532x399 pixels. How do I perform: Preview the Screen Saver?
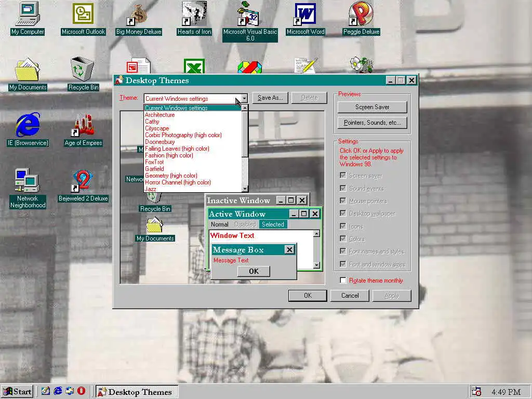point(372,107)
